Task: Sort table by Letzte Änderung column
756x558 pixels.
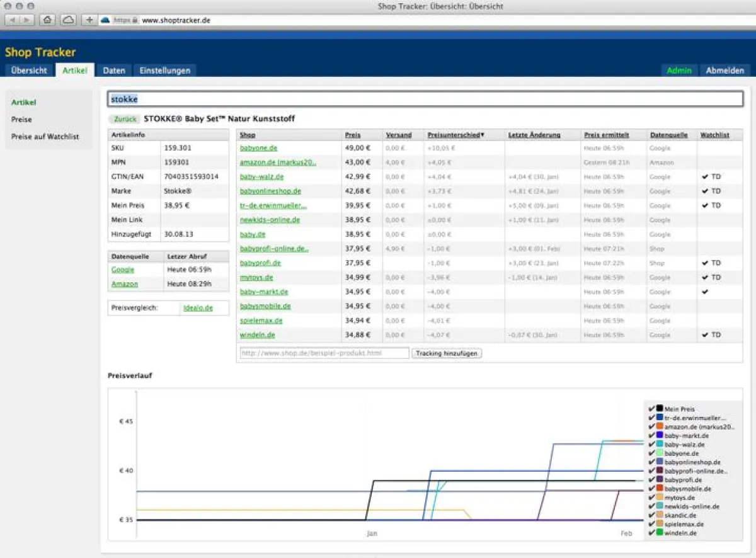Action: pos(534,135)
